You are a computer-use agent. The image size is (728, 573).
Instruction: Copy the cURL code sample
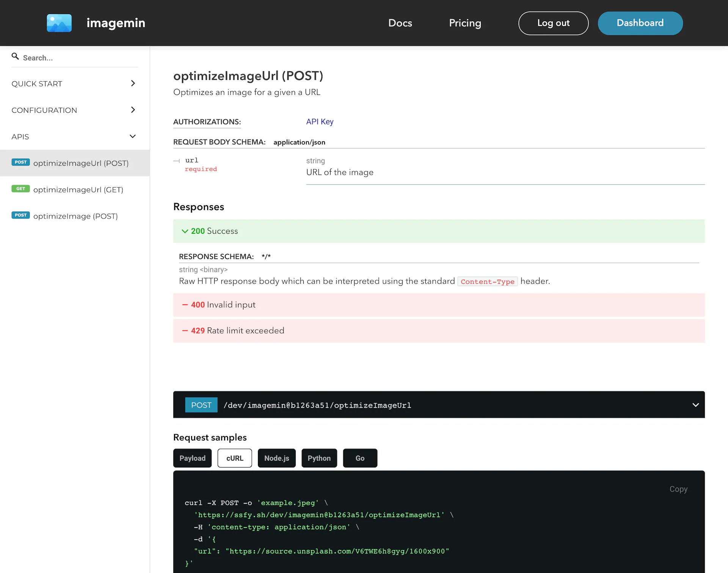[678, 489]
